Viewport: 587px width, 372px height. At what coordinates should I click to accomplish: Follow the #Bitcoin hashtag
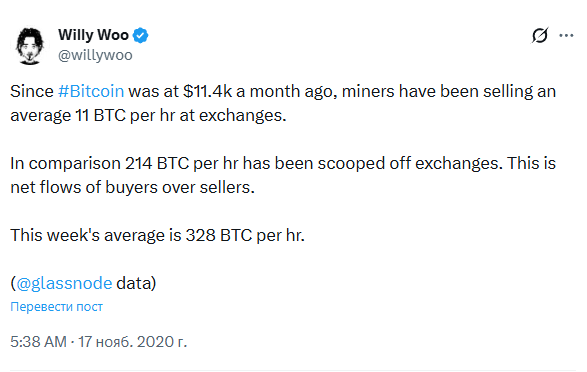click(x=91, y=91)
